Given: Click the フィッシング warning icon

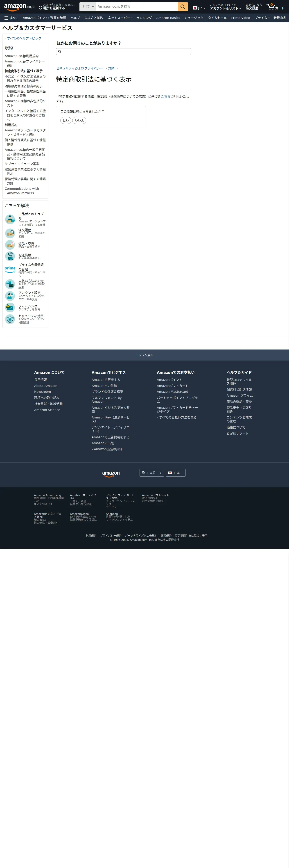Looking at the screenshot, I should point(10,307).
